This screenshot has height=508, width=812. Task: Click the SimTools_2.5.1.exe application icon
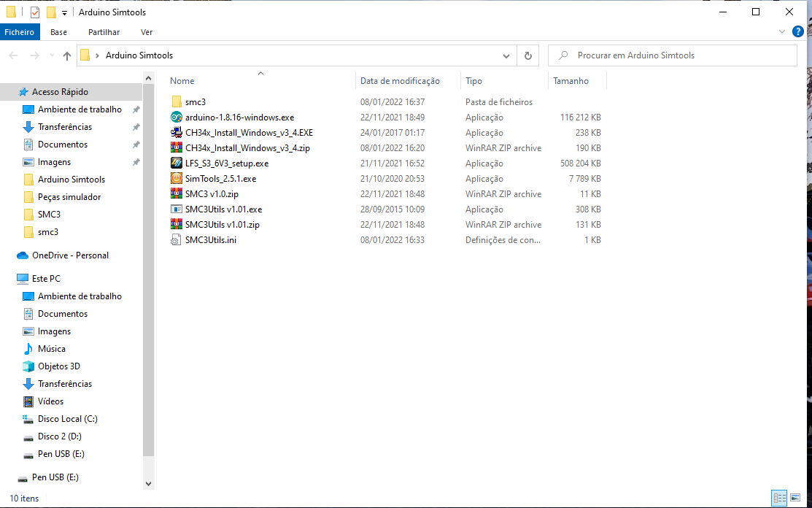pyautogui.click(x=177, y=179)
